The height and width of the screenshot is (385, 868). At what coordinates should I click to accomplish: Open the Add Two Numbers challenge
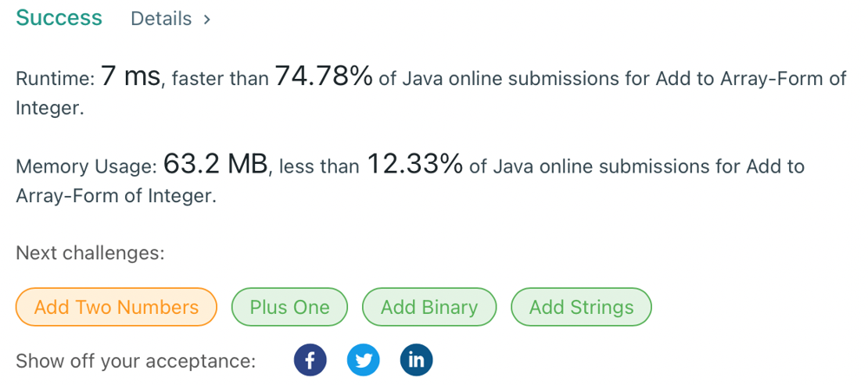click(116, 307)
